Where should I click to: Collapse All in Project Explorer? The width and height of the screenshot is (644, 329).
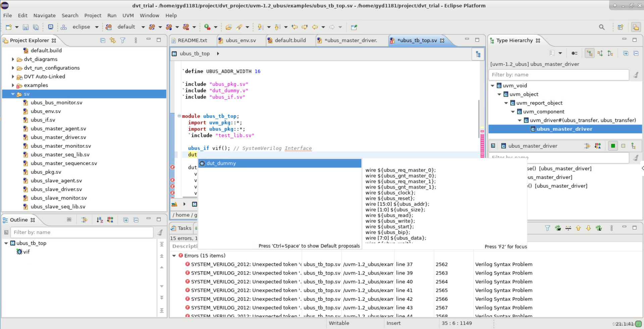tap(103, 40)
